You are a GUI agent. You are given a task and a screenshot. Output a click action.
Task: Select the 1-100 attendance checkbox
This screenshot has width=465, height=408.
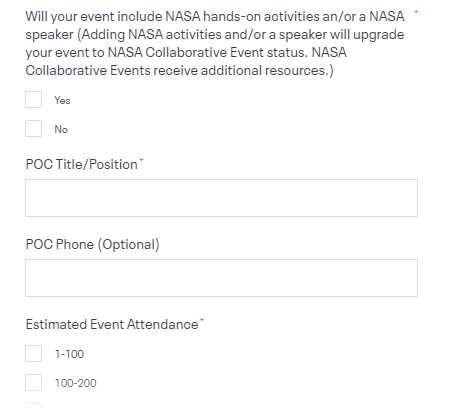33,353
